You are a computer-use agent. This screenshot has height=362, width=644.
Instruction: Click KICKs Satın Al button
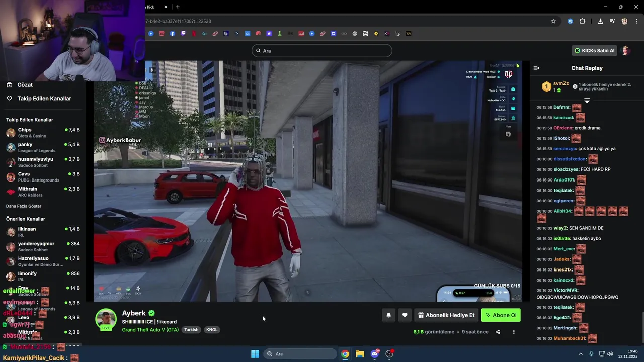click(x=595, y=50)
